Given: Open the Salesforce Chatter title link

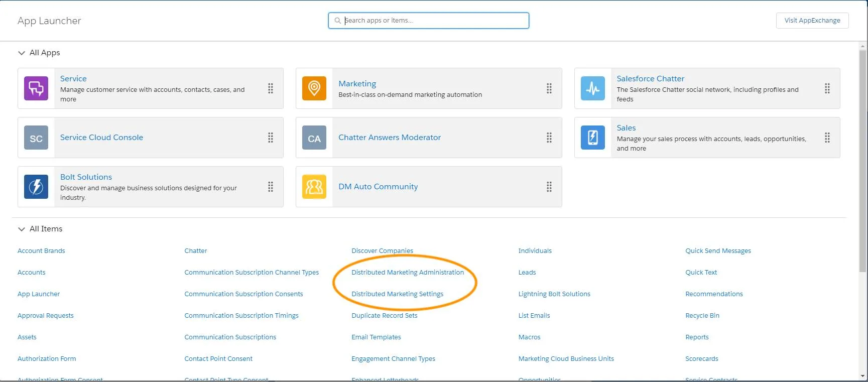Looking at the screenshot, I should tap(650, 79).
